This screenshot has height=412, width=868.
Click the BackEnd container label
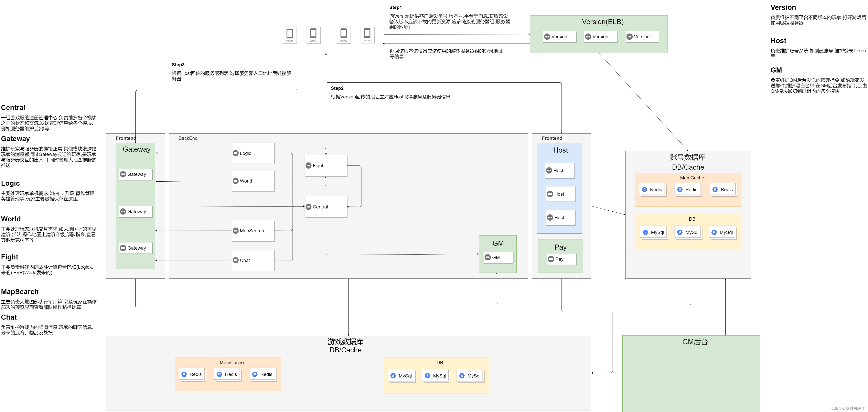188,138
